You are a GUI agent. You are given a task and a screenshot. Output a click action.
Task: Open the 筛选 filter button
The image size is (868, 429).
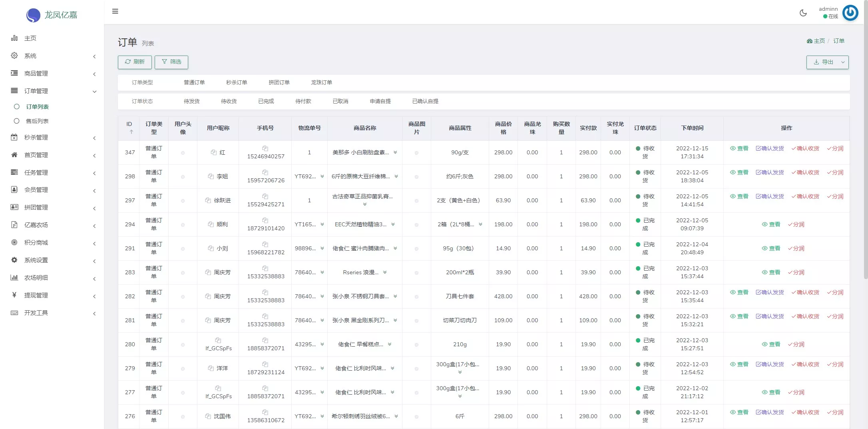pos(171,62)
